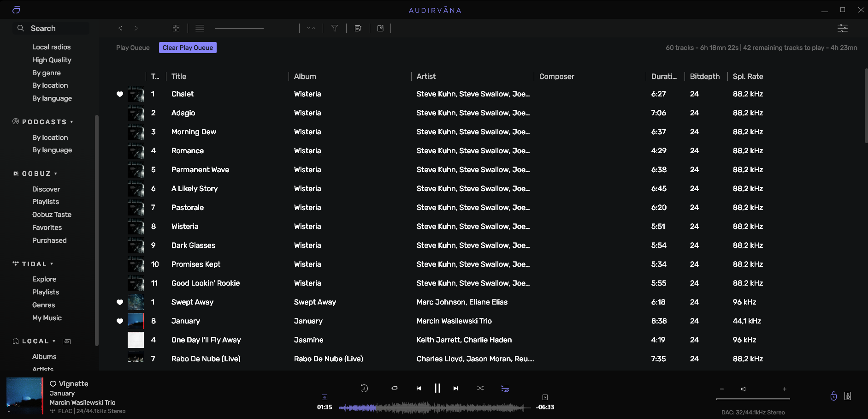The width and height of the screenshot is (868, 419).
Task: Click the track list vertical scrollbar
Action: point(866,106)
